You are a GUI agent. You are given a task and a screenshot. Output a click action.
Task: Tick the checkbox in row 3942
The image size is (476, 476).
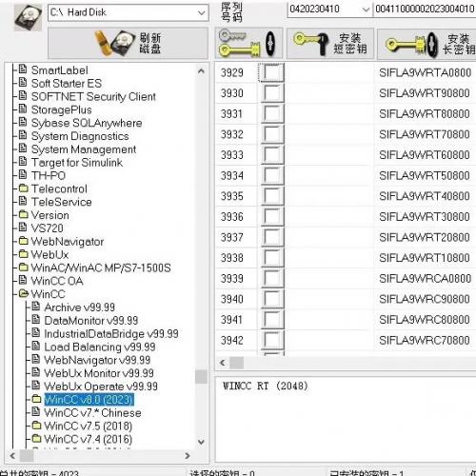point(272,340)
